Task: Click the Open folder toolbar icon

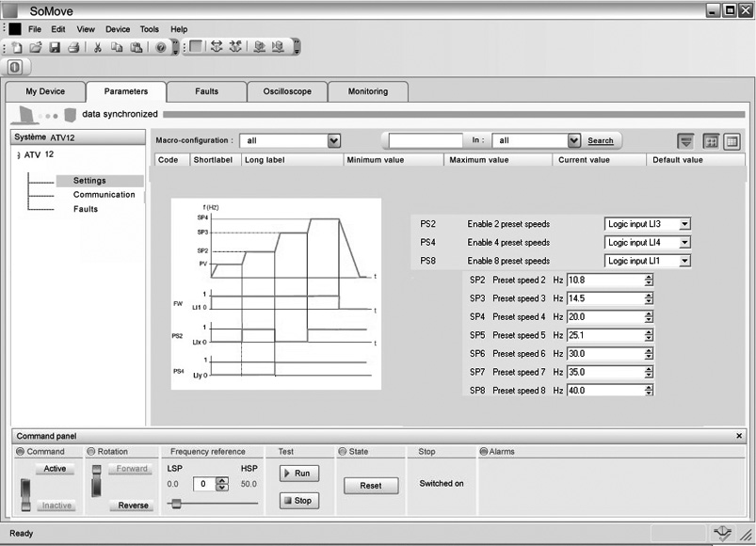Action: (36, 47)
